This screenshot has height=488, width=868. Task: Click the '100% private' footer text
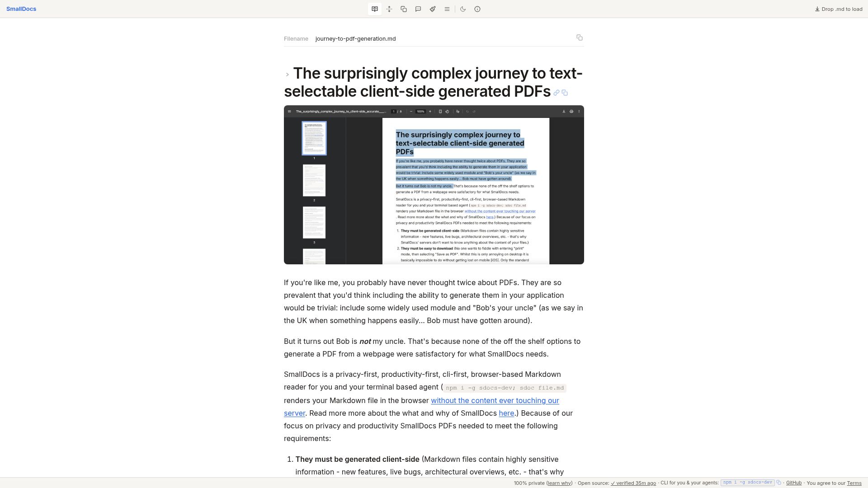tap(529, 483)
